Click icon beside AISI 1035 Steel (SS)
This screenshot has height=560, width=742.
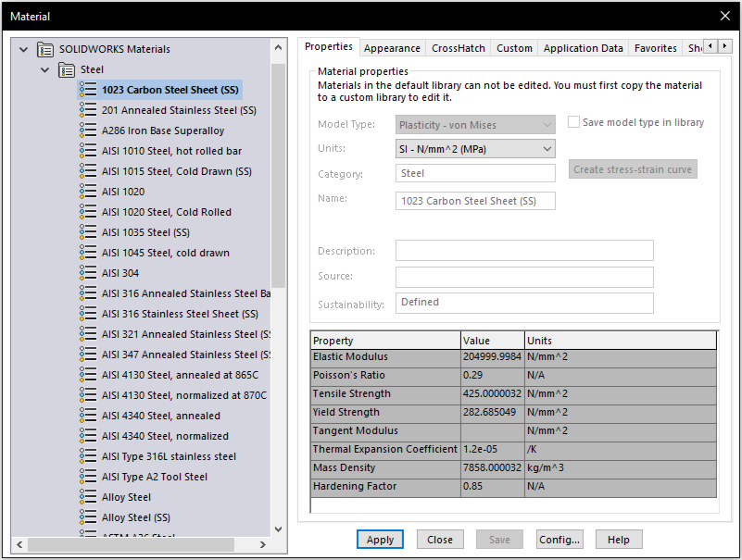88,232
